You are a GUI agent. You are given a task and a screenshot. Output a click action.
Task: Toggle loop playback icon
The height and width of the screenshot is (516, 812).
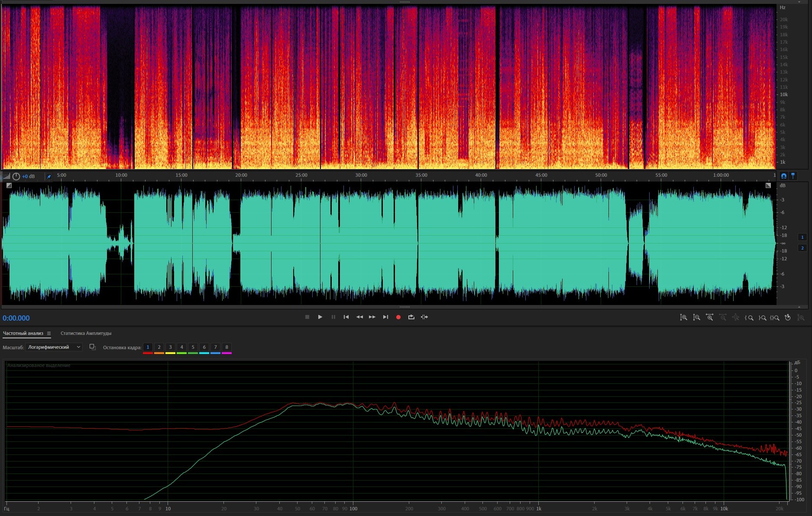point(411,317)
